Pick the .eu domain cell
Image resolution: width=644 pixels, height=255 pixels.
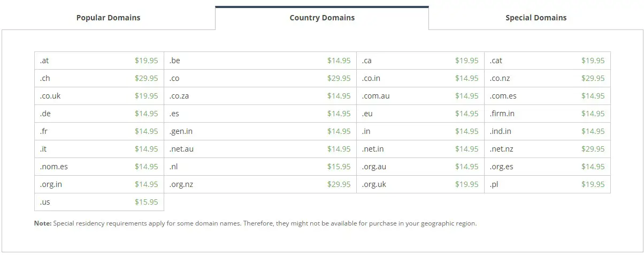pyautogui.click(x=420, y=114)
